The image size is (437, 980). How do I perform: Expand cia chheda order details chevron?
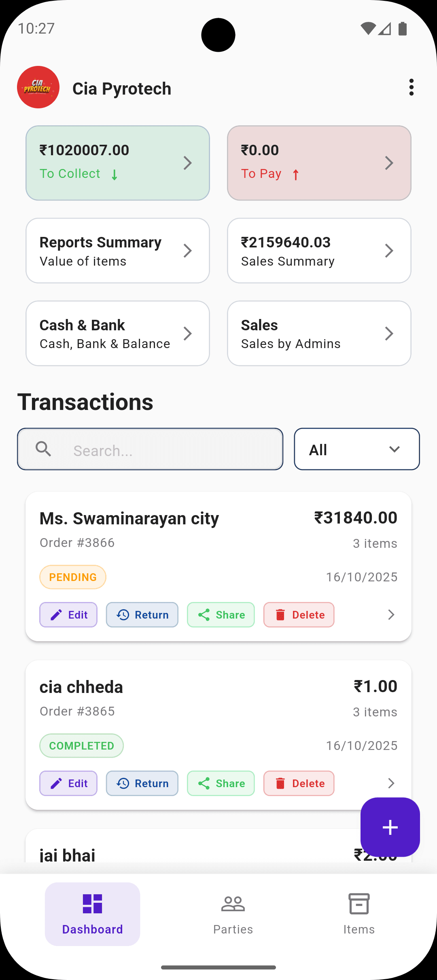391,784
